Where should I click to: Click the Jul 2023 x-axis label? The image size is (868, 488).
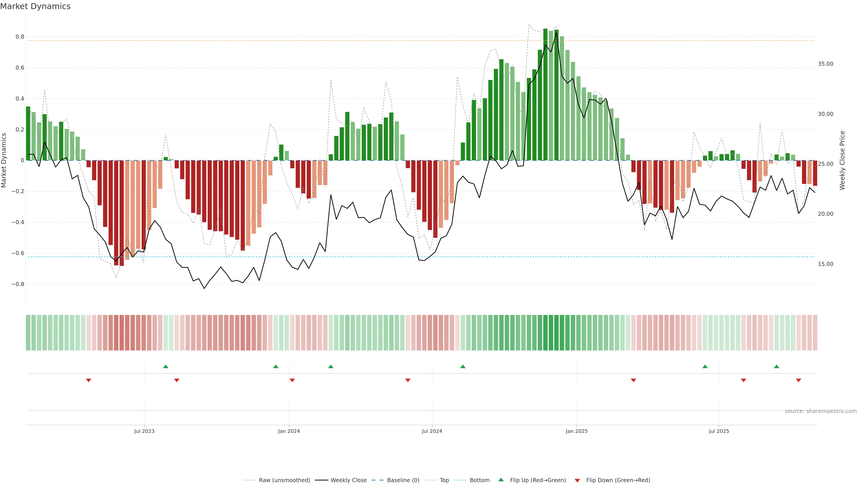[144, 431]
